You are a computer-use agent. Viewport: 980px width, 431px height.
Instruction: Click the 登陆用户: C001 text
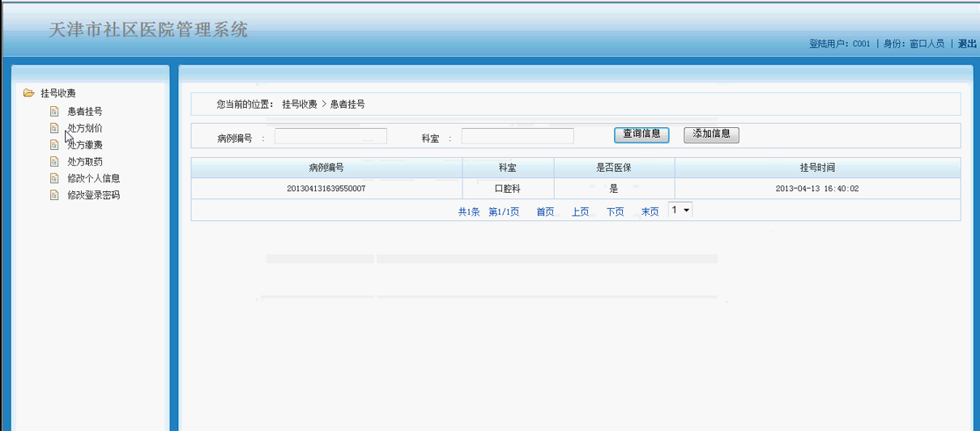840,44
